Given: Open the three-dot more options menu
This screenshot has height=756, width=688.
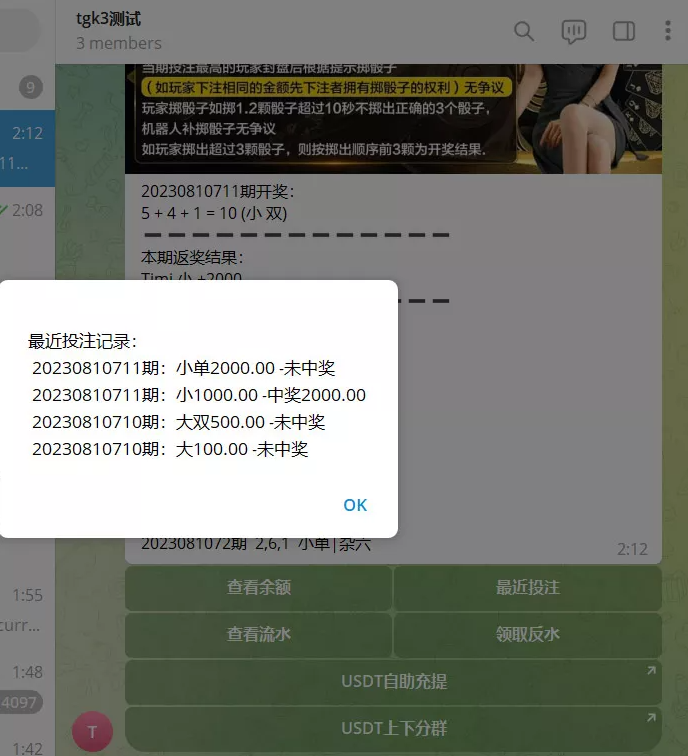Looking at the screenshot, I should click(x=668, y=31).
